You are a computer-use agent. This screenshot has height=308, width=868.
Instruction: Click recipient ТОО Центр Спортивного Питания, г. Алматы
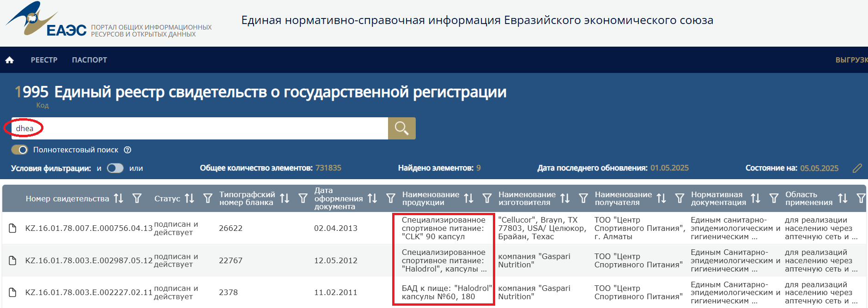pyautogui.click(x=640, y=228)
